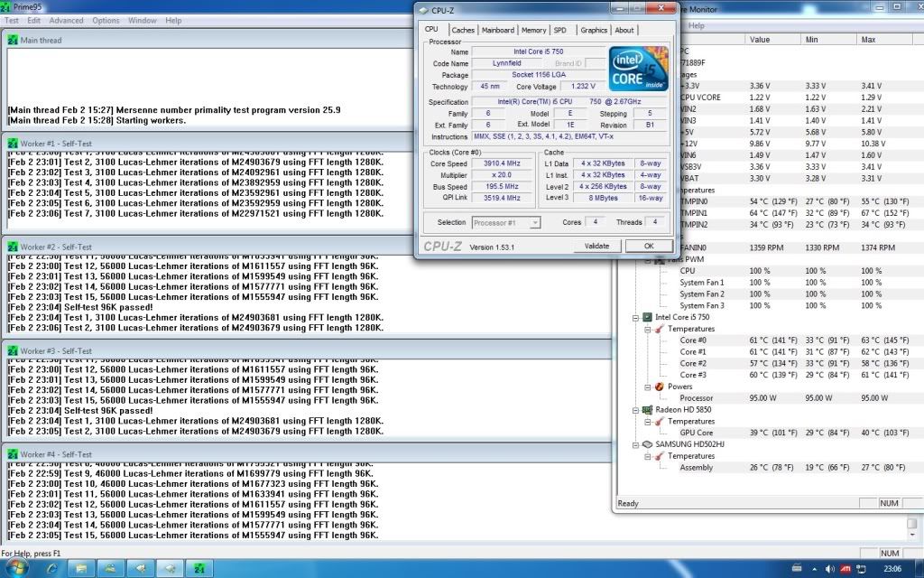Click the thermometer icon under Radeon HD 5850

tap(660, 421)
